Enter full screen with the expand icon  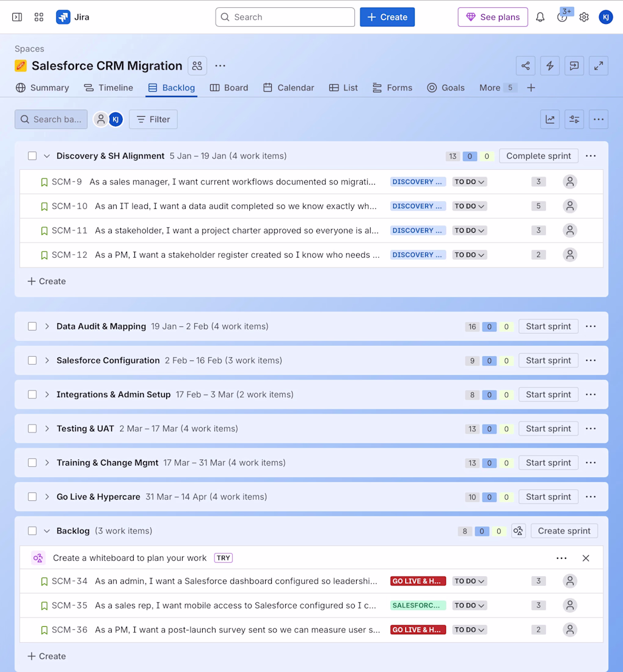click(599, 65)
